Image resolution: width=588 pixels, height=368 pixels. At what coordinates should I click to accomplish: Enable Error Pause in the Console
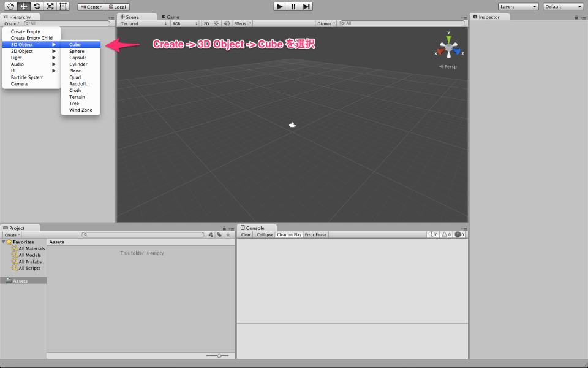click(x=315, y=234)
